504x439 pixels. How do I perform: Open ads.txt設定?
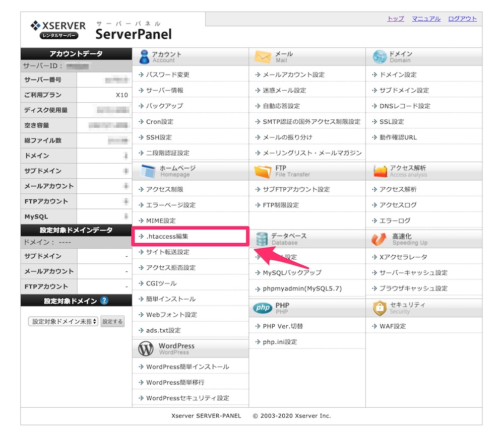point(163,330)
